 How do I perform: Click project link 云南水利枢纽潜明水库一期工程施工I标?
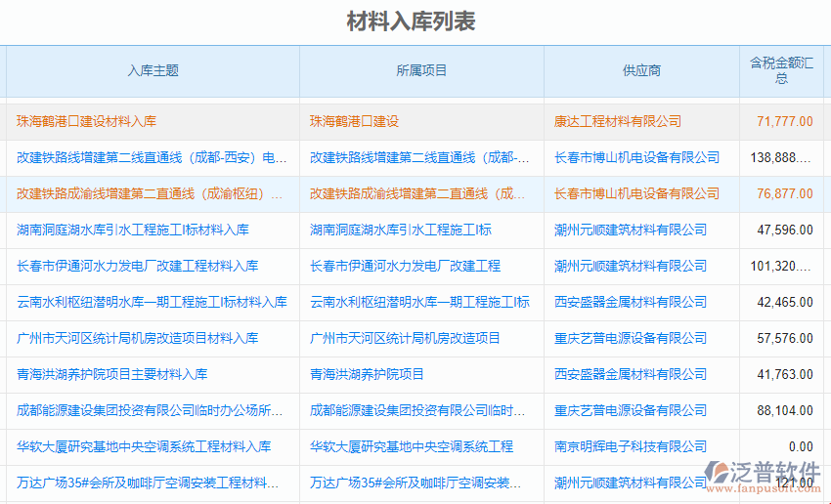[x=419, y=303]
